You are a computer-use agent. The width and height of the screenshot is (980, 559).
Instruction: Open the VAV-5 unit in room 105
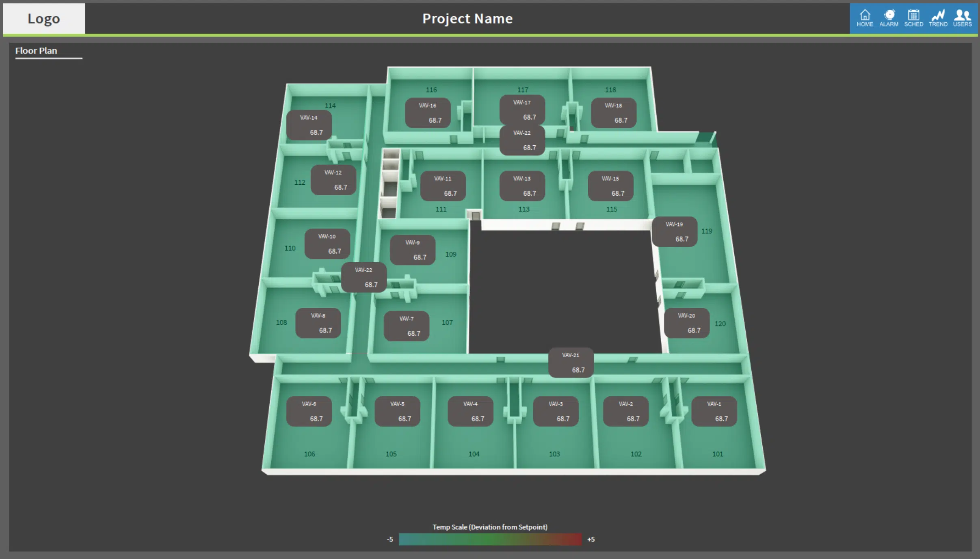pyautogui.click(x=397, y=411)
